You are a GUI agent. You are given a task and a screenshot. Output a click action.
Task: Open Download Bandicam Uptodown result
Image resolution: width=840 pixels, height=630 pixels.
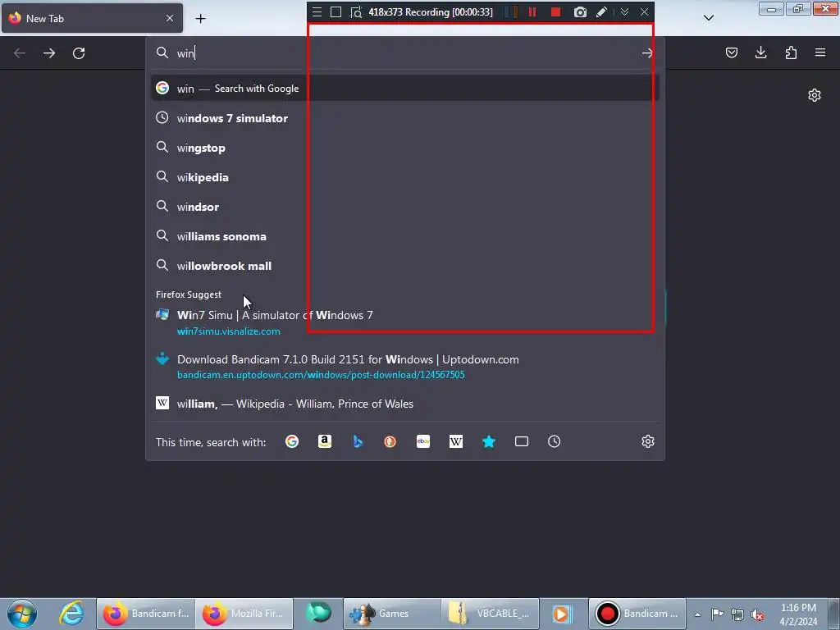click(405, 367)
